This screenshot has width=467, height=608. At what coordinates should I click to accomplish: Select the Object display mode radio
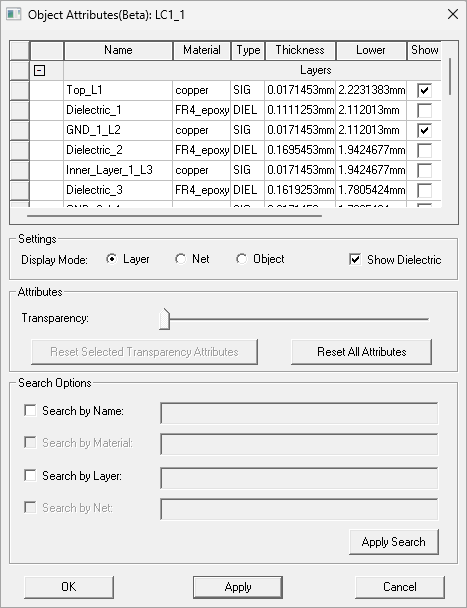241,259
